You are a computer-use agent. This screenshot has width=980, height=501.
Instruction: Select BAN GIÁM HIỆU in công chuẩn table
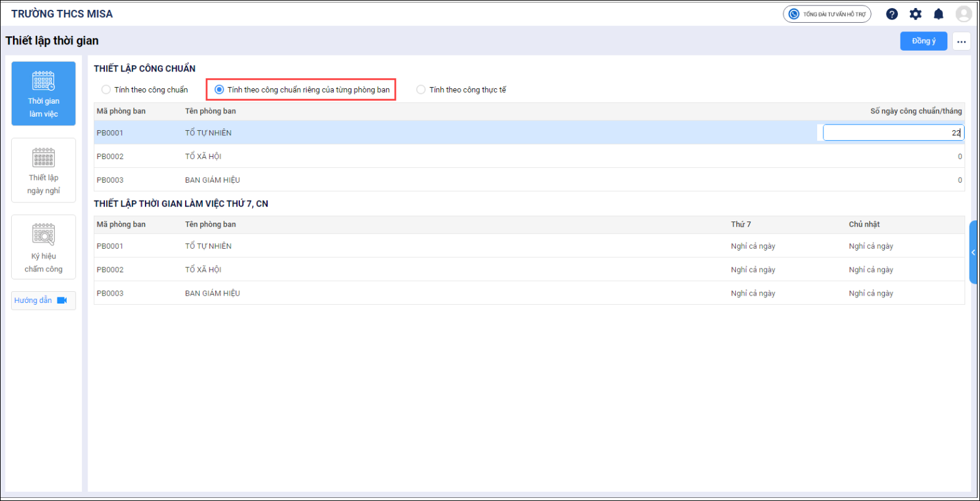(213, 180)
